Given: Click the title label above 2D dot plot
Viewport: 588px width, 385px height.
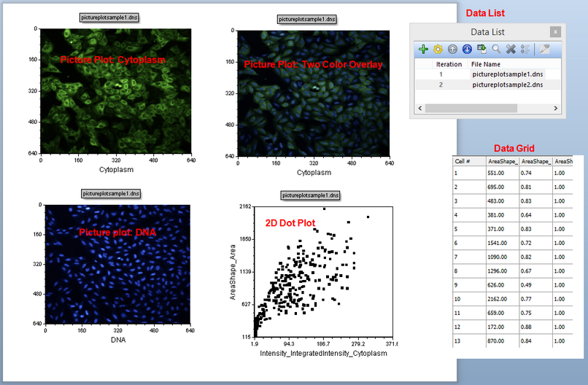Looking at the screenshot, I should pos(311,195).
